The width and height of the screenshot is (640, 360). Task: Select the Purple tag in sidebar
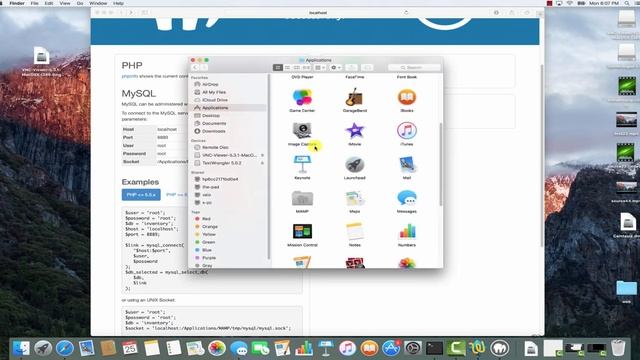coord(209,258)
